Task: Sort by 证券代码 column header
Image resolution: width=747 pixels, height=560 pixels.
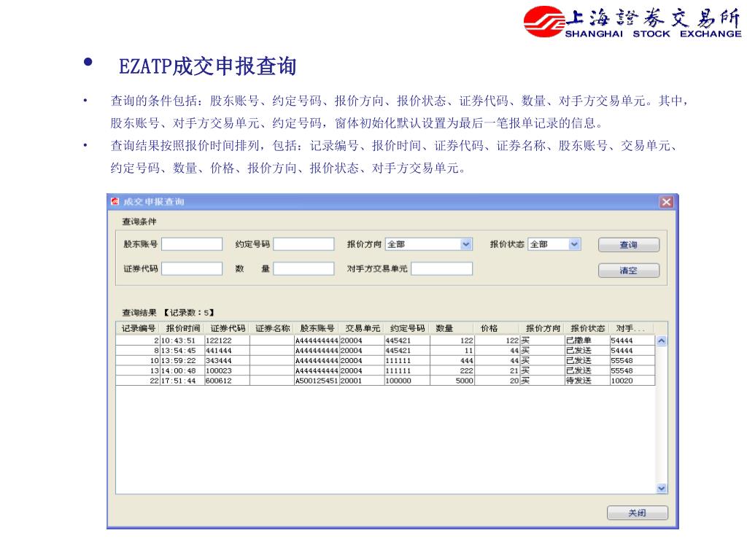Action: [228, 329]
